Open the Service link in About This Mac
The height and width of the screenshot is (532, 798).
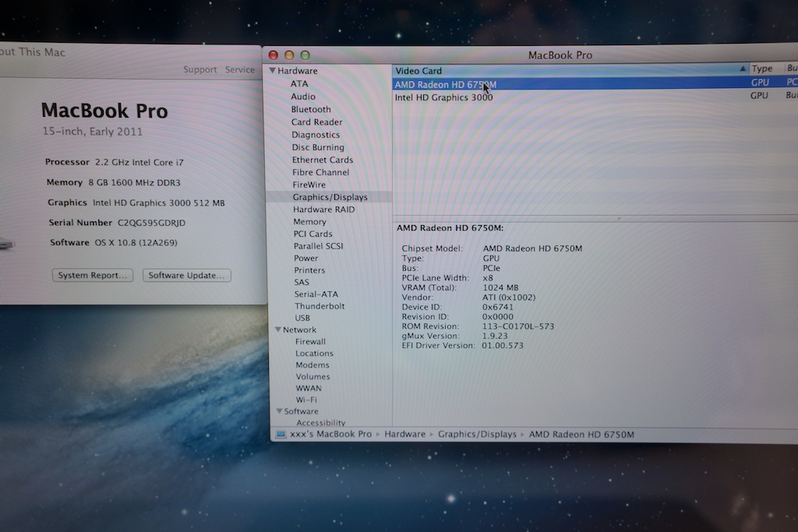[x=240, y=69]
